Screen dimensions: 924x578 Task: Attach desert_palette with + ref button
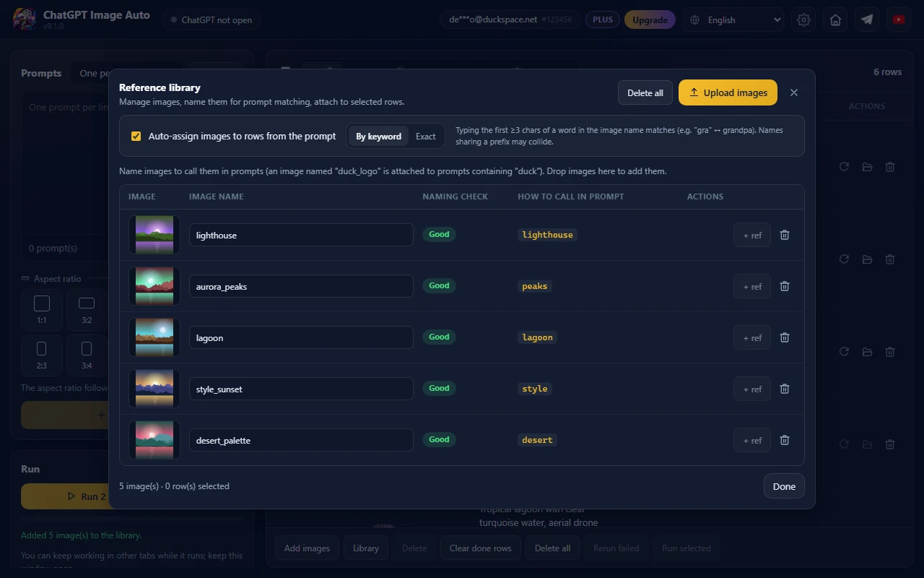pos(752,440)
